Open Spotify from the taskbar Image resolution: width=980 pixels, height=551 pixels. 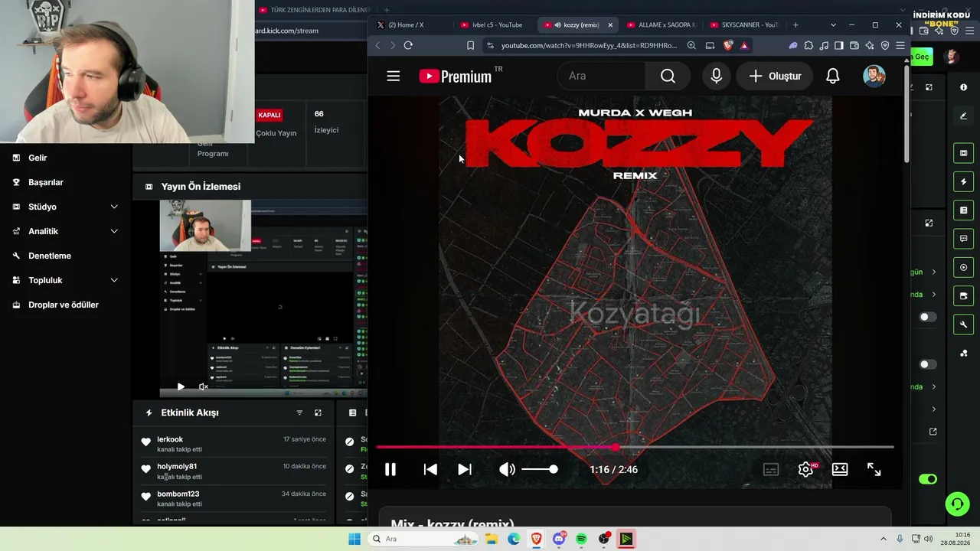pyautogui.click(x=581, y=539)
